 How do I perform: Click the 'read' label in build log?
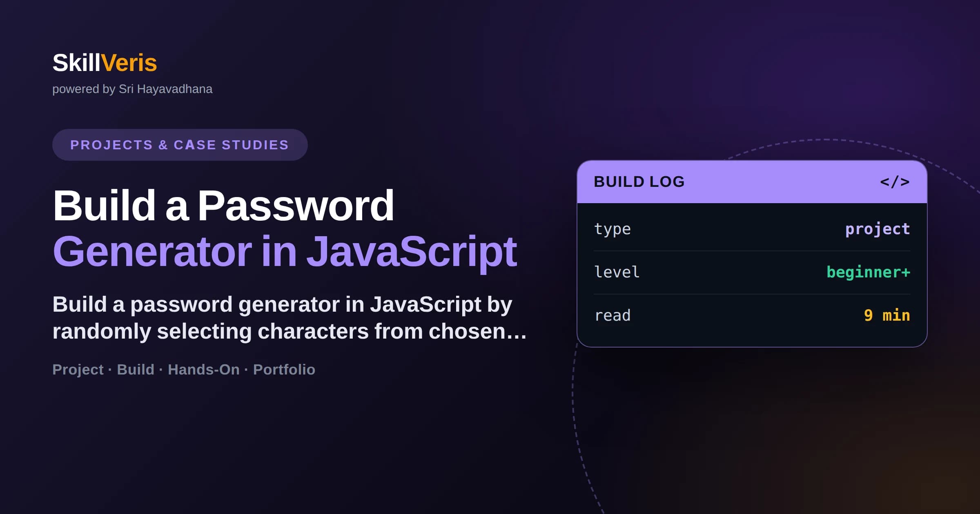point(612,315)
